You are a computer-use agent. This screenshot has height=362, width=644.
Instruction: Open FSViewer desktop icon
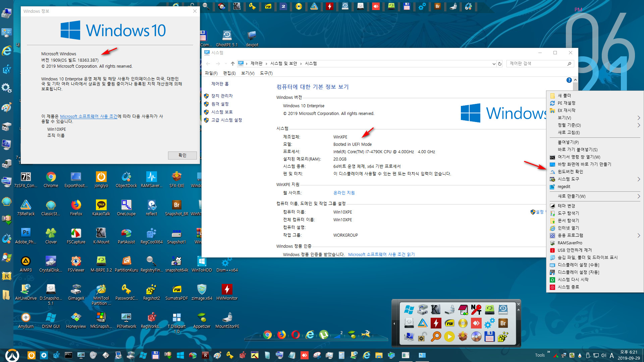coord(76,264)
